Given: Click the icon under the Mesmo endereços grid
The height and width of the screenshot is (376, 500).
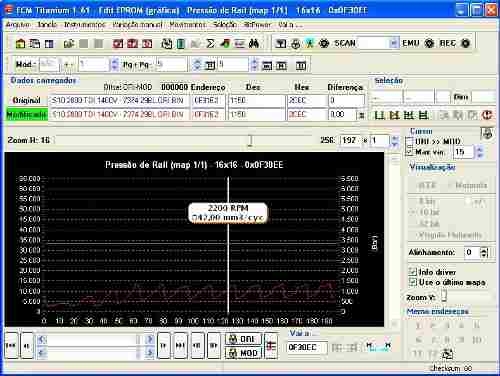Looking at the screenshot, I should (x=447, y=353).
